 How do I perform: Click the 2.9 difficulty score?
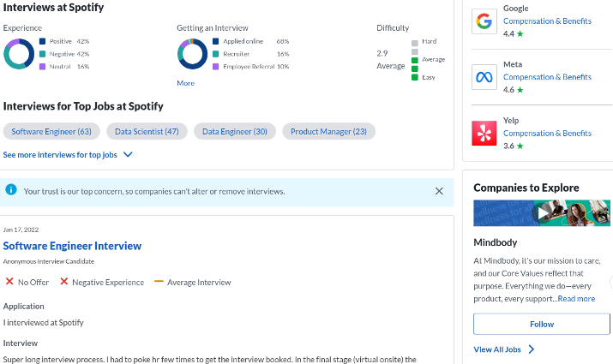pos(382,53)
